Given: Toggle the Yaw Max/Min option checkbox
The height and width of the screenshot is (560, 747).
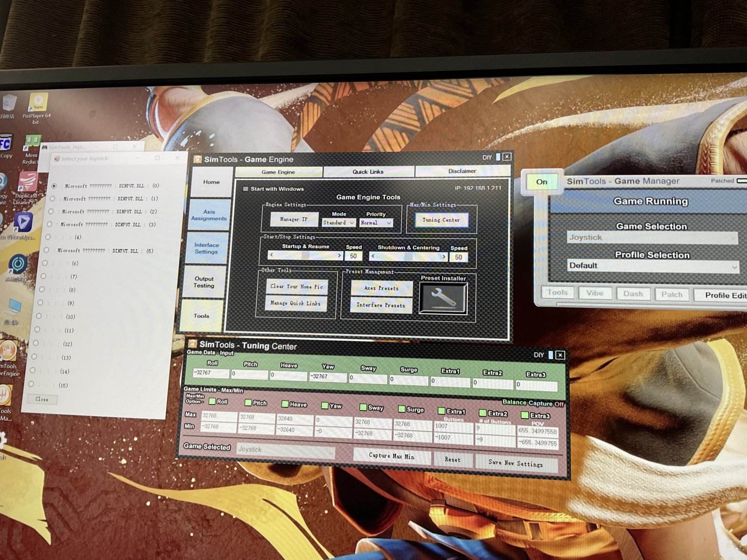Looking at the screenshot, I should (x=325, y=406).
